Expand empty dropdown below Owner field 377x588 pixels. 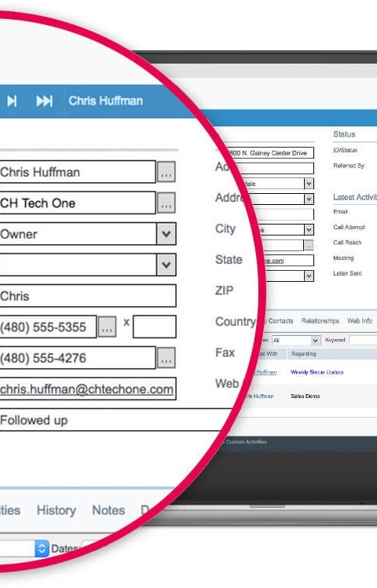tap(167, 265)
